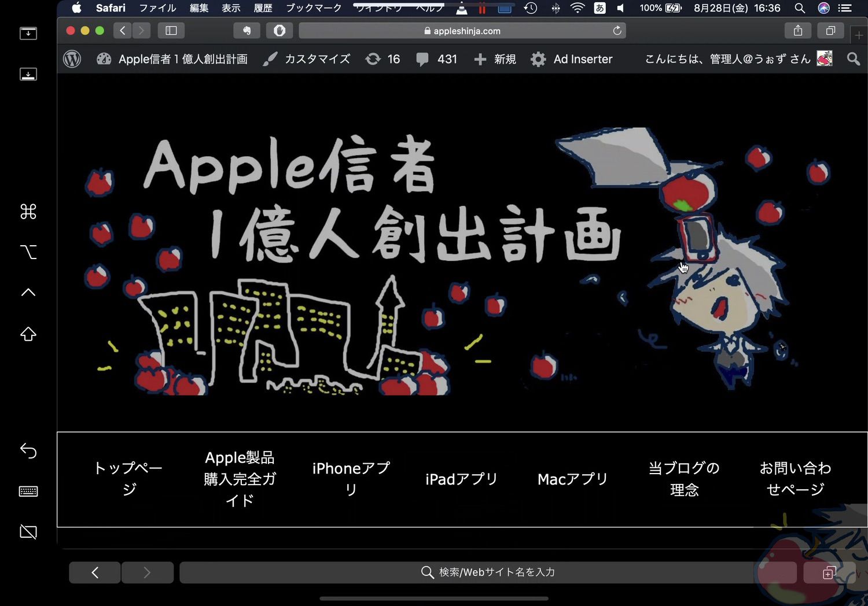Open a new tab with the plus button
Viewport: 868px width, 606px height.
859,35
